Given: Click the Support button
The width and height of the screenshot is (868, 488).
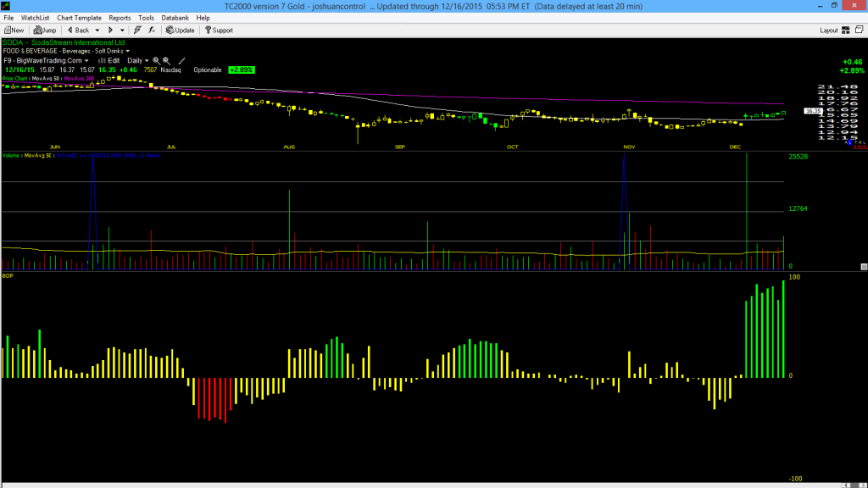Looking at the screenshot, I should 220,30.
